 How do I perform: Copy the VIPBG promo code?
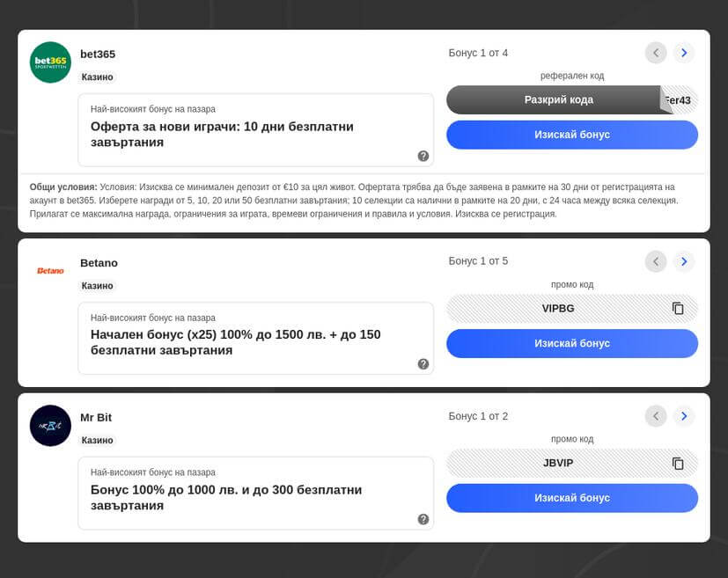678,309
